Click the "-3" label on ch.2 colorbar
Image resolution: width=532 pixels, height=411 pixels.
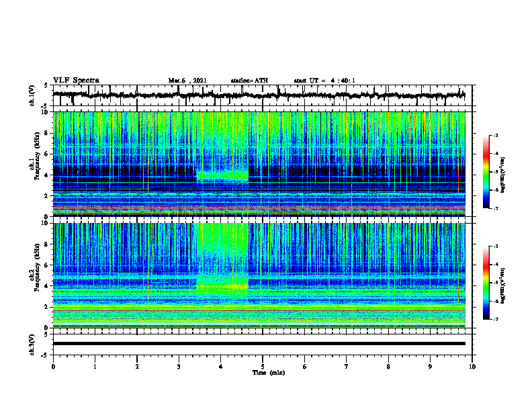[496, 246]
